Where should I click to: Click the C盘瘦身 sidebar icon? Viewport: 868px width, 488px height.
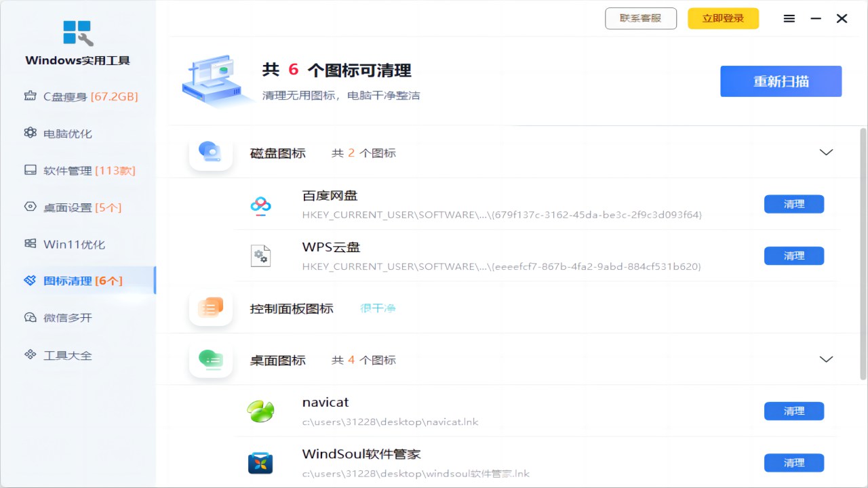(x=30, y=96)
